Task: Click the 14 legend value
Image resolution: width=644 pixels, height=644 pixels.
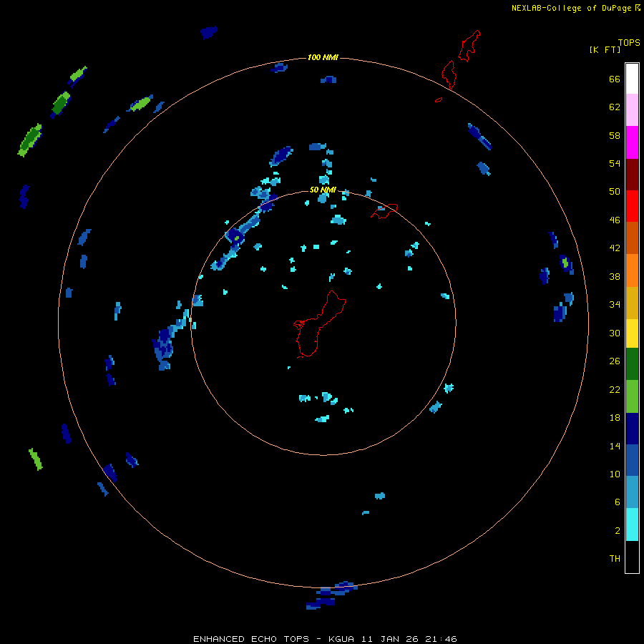Action: [x=615, y=446]
